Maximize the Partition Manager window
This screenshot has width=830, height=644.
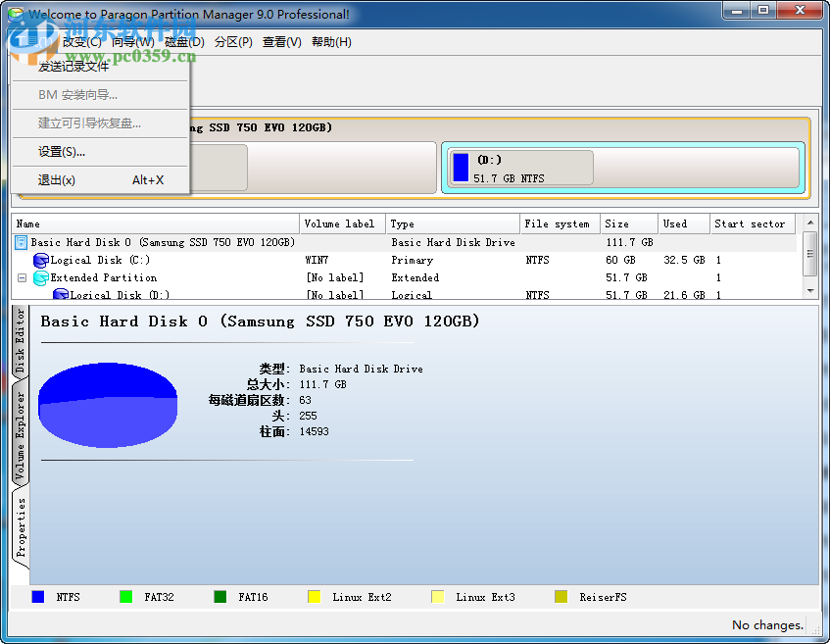click(x=763, y=11)
